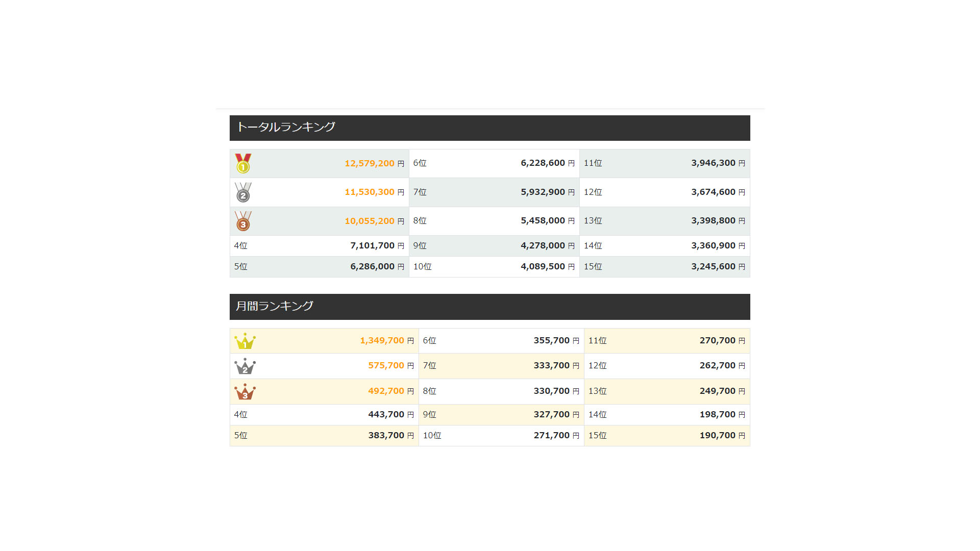Select the 355,700 円 monthly amount

pyautogui.click(x=556, y=341)
